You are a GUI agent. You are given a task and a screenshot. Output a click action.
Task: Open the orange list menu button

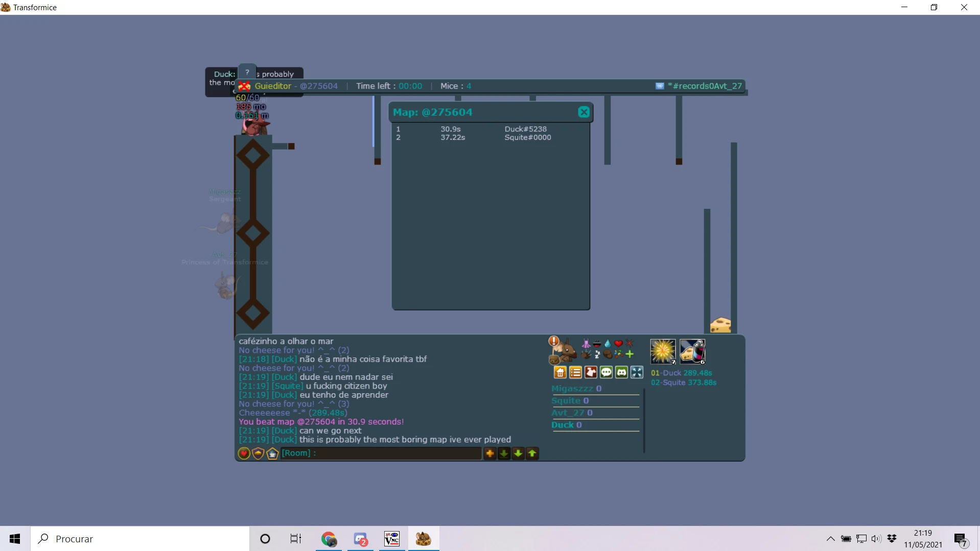pos(575,372)
